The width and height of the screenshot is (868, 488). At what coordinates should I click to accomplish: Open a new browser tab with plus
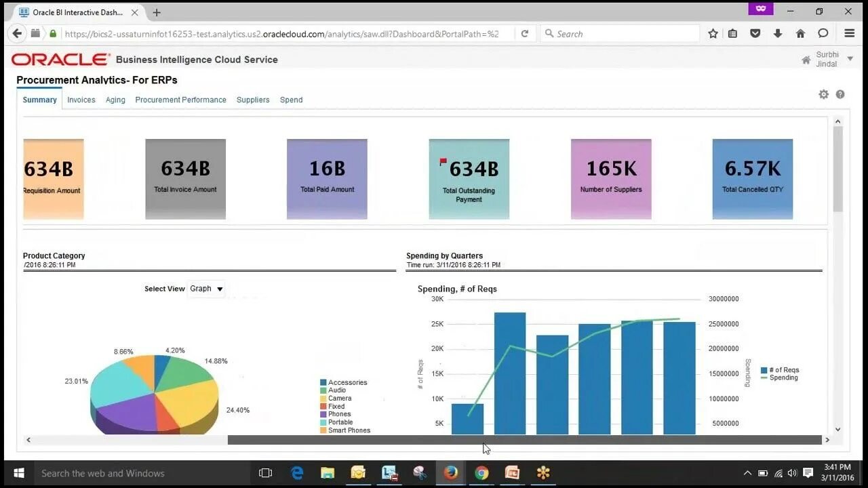[157, 12]
